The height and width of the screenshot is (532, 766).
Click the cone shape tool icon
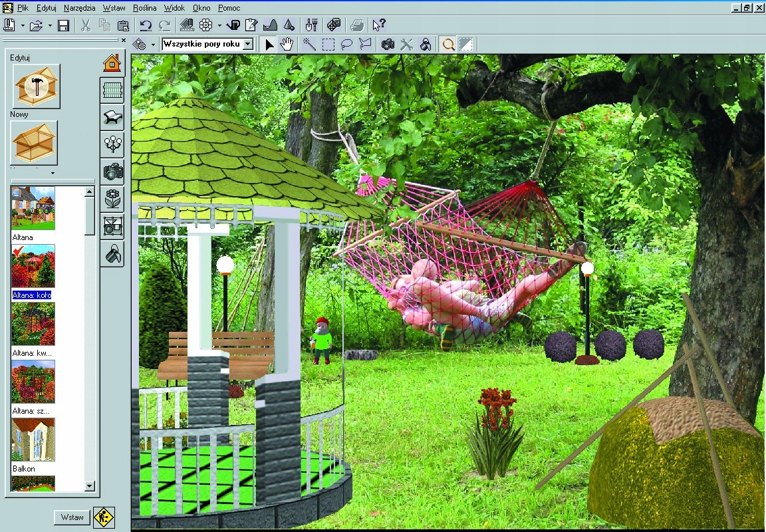[289, 25]
